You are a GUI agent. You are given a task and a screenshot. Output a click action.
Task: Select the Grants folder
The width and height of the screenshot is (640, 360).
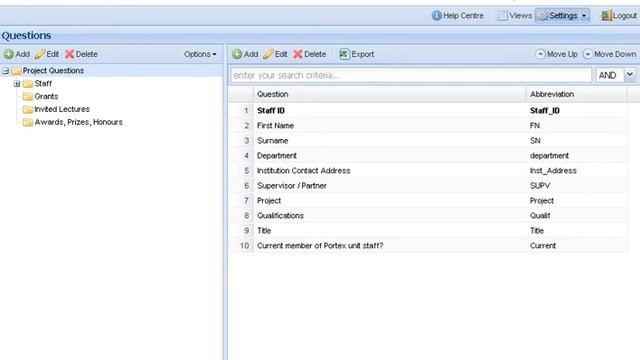46,96
